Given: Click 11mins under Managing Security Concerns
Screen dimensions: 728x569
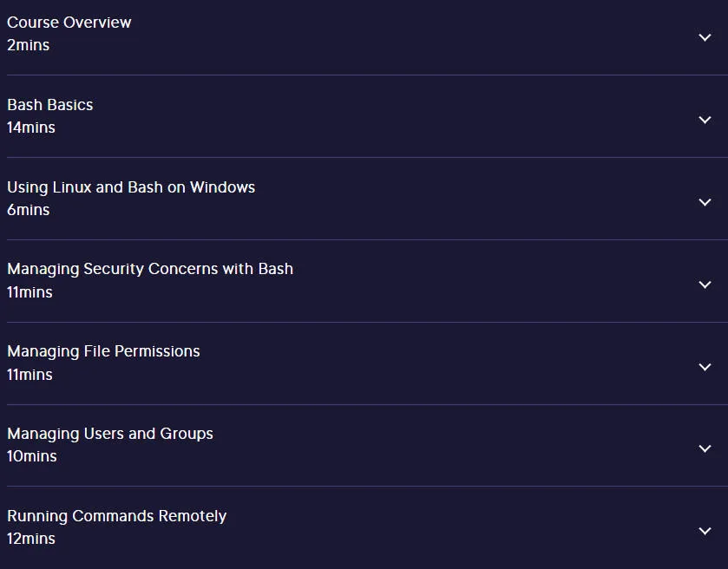Looking at the screenshot, I should (30, 292).
